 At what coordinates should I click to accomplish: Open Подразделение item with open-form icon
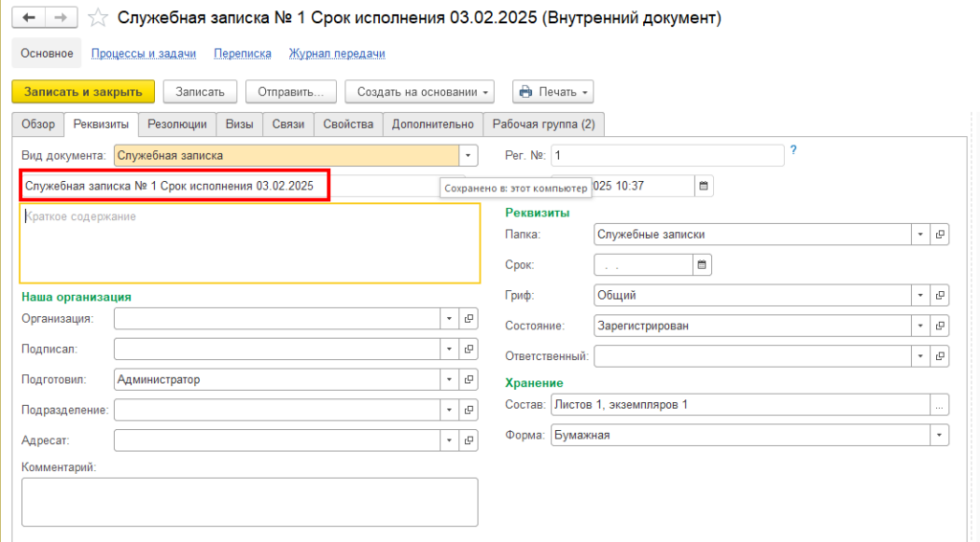(469, 410)
